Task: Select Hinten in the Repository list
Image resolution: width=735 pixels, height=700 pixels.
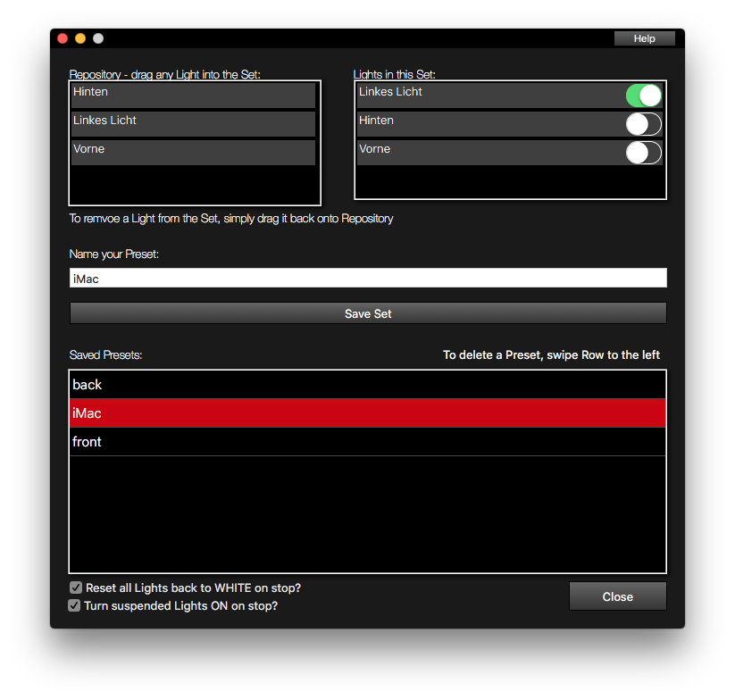Action: [193, 96]
